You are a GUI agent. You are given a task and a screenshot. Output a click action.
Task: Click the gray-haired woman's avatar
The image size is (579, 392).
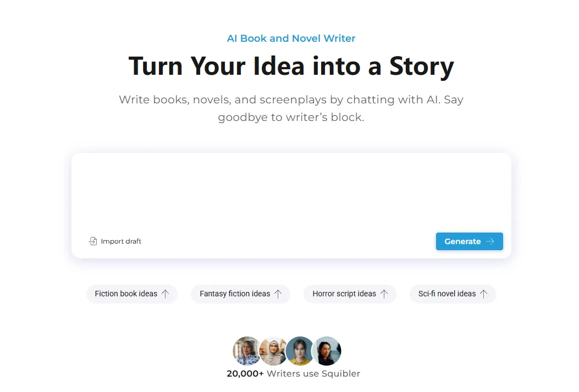pyautogui.click(x=246, y=351)
